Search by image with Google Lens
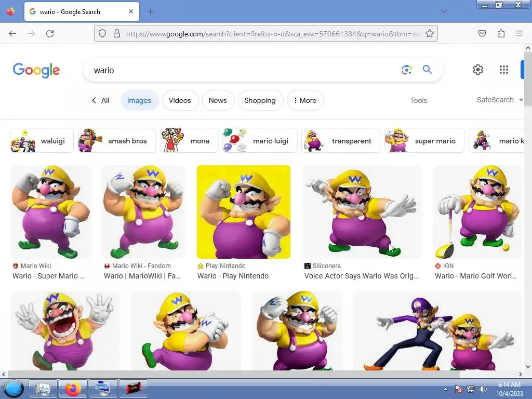Screen dimensions: 532x399 tap(406, 70)
